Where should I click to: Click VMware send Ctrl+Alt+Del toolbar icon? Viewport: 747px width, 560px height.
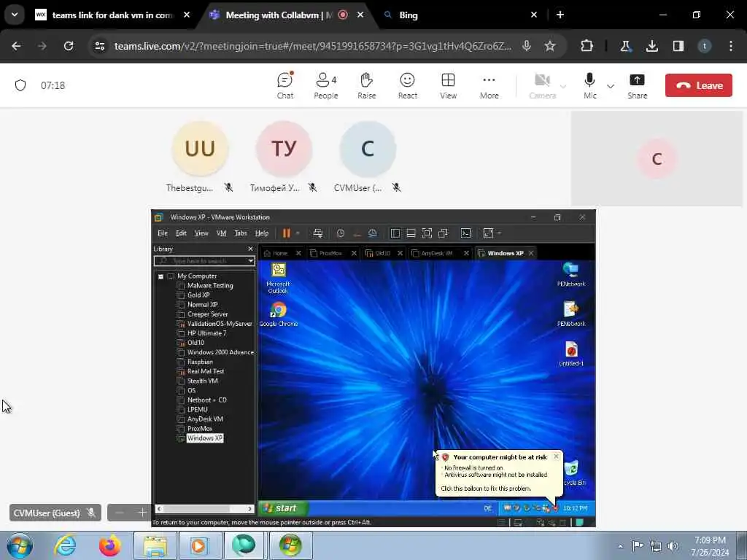click(318, 233)
